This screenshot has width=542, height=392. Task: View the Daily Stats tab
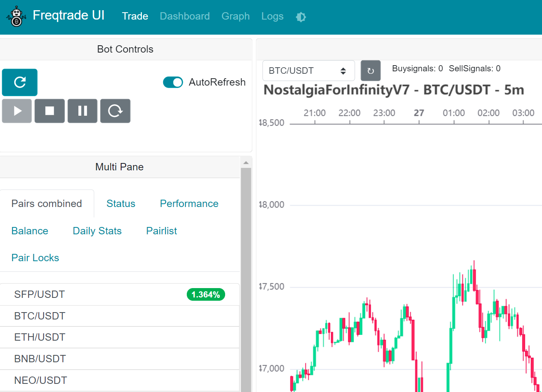click(x=97, y=231)
